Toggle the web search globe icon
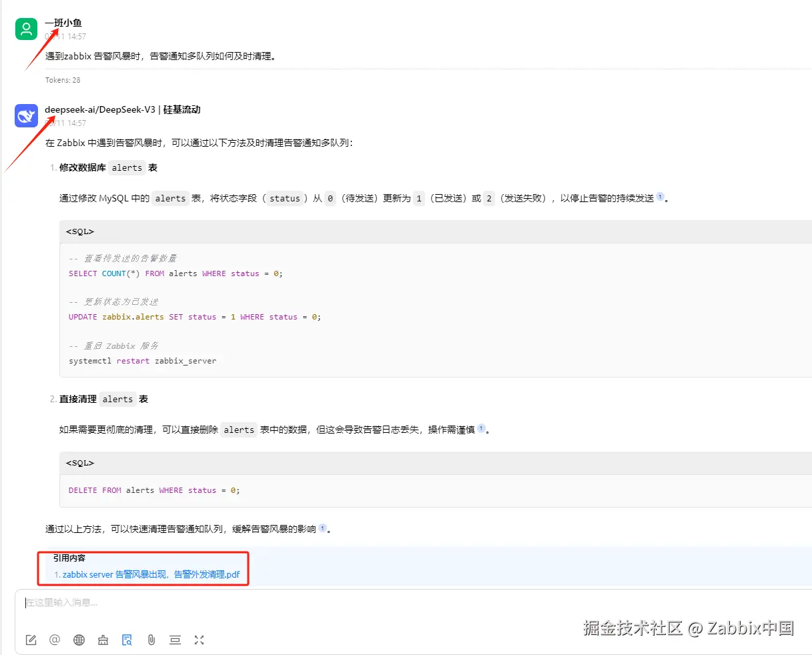The width and height of the screenshot is (812, 655). pos(79,640)
